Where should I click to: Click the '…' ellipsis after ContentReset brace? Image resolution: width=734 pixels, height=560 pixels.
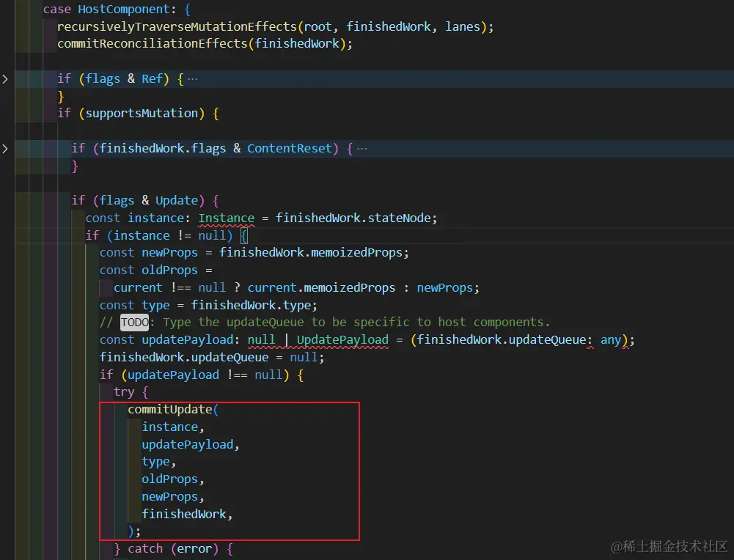(x=362, y=149)
